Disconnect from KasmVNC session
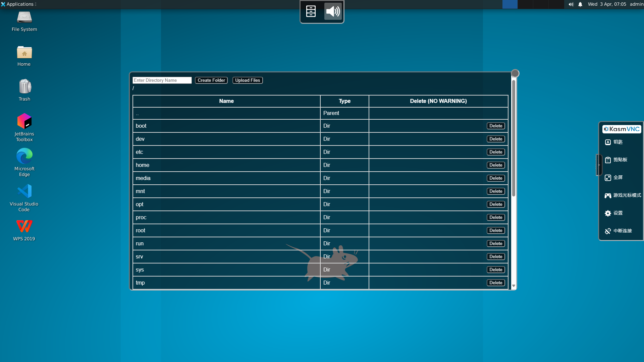Screen dimensions: 644x362 [x=619, y=230]
